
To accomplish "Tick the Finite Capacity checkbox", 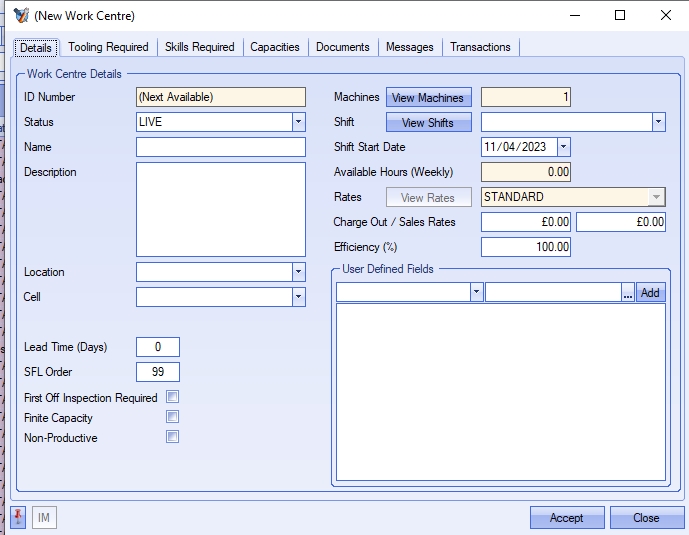I will [172, 417].
